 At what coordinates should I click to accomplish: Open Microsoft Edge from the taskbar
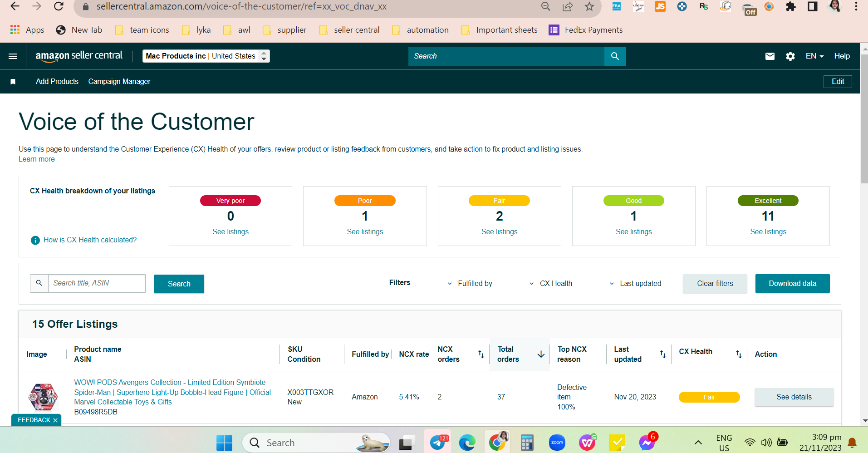click(x=467, y=443)
